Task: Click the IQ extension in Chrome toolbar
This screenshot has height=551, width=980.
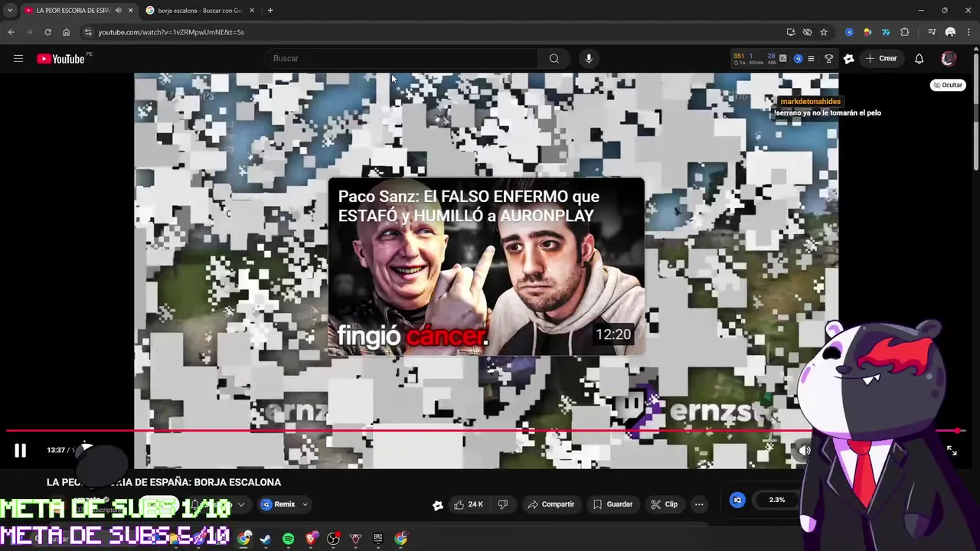Action: (x=849, y=32)
